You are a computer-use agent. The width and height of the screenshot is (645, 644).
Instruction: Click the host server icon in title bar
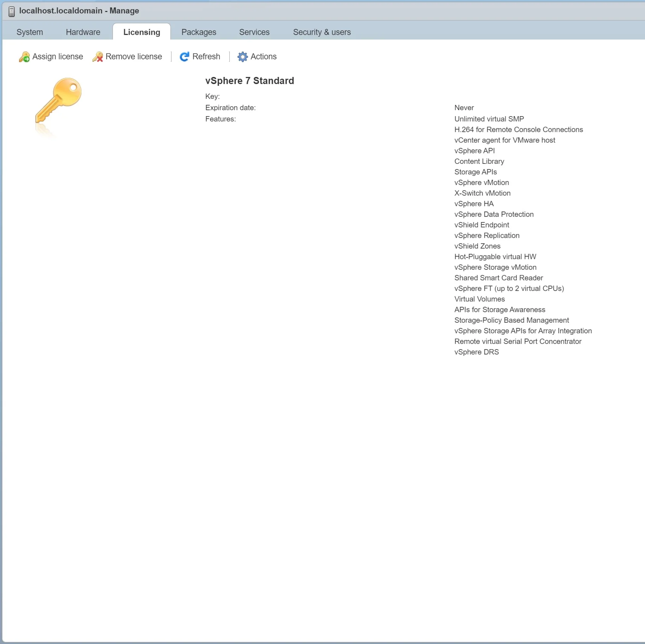tap(12, 11)
